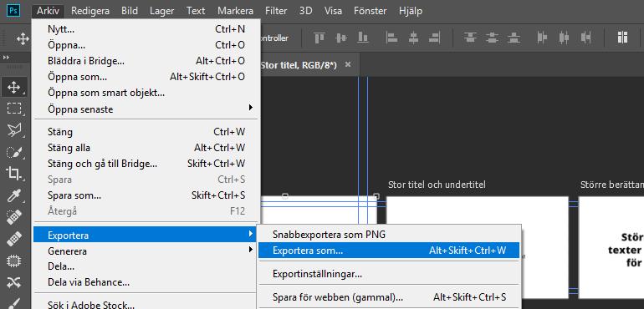Open the Arkiv menu

[48, 11]
